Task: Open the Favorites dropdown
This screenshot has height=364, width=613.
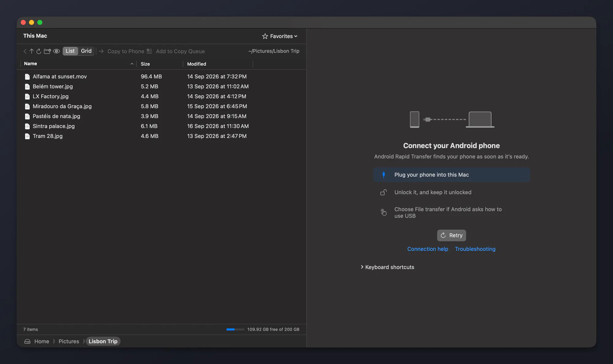Action: 280,36
